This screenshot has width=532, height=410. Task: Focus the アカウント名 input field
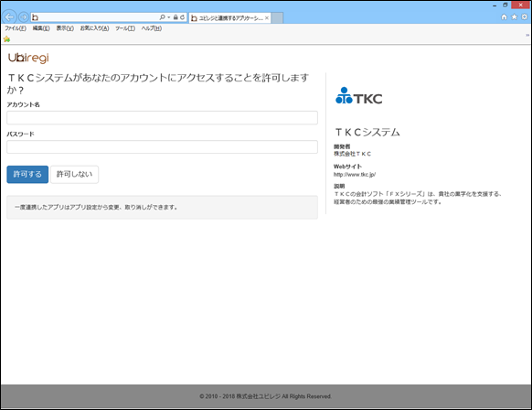coord(162,117)
